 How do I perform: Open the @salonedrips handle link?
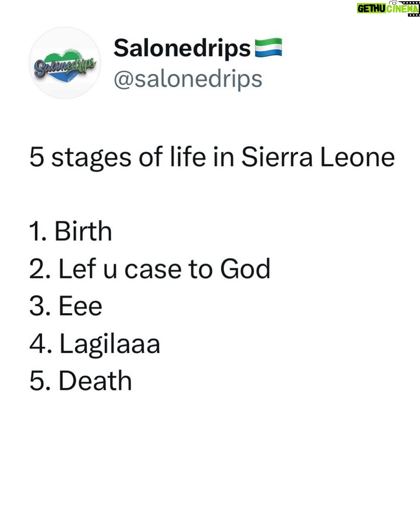[188, 79]
